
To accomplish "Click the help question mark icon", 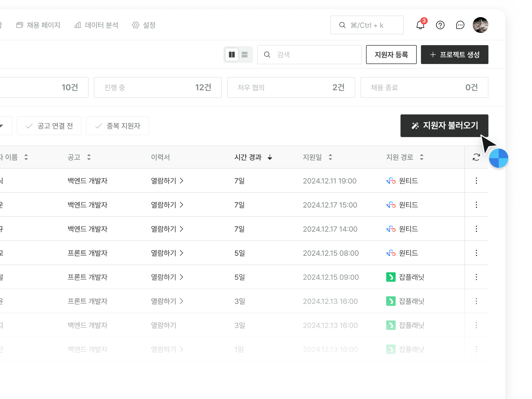I will click(440, 25).
